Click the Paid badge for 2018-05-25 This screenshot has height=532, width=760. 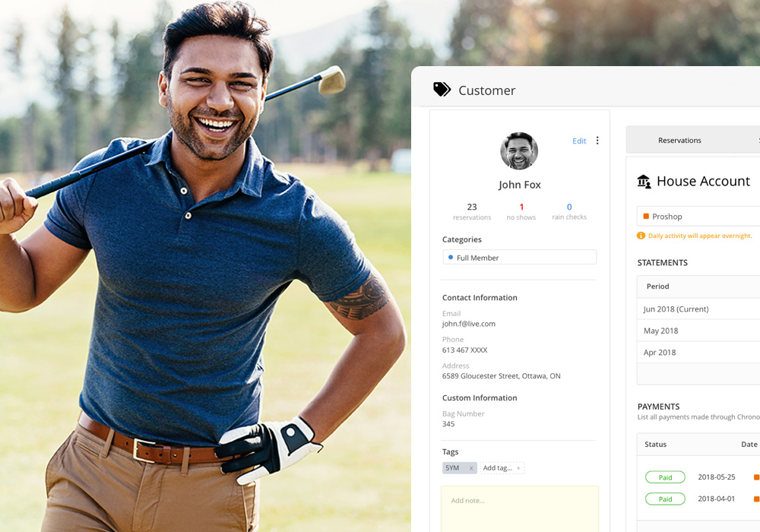665,477
